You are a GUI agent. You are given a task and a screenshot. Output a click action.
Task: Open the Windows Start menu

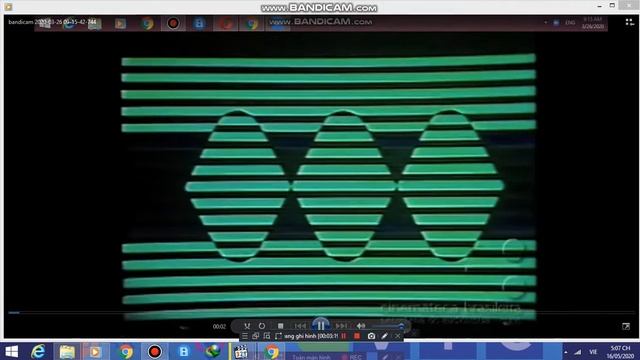[x=11, y=351]
